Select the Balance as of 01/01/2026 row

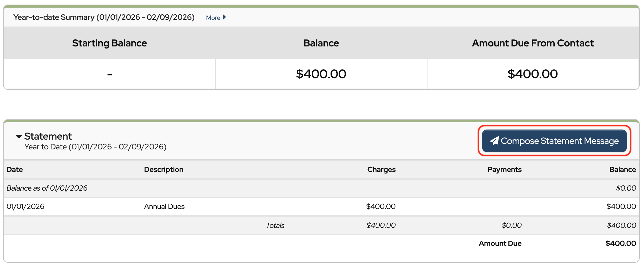click(47, 188)
